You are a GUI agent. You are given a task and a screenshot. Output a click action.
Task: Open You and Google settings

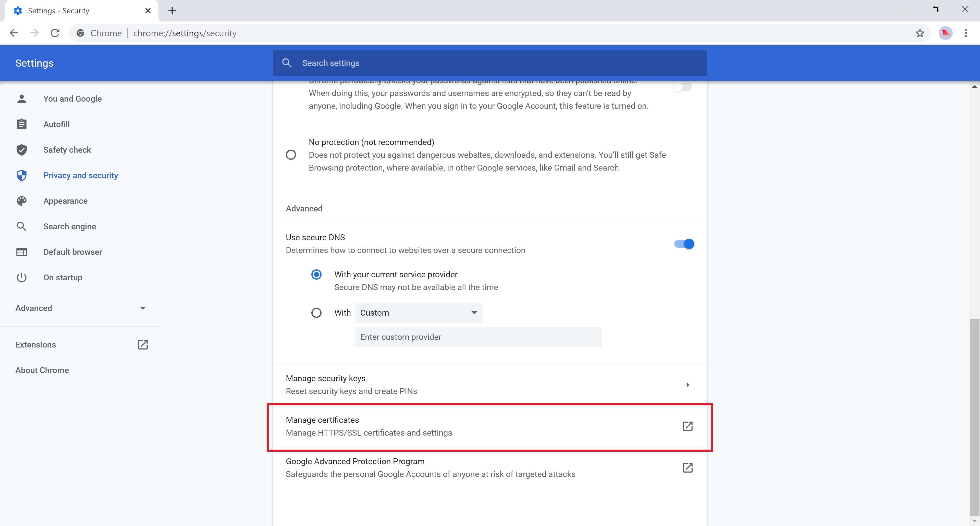click(72, 99)
